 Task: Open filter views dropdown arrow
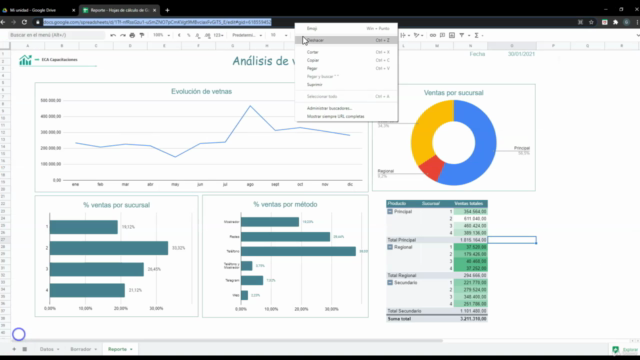tap(469, 36)
